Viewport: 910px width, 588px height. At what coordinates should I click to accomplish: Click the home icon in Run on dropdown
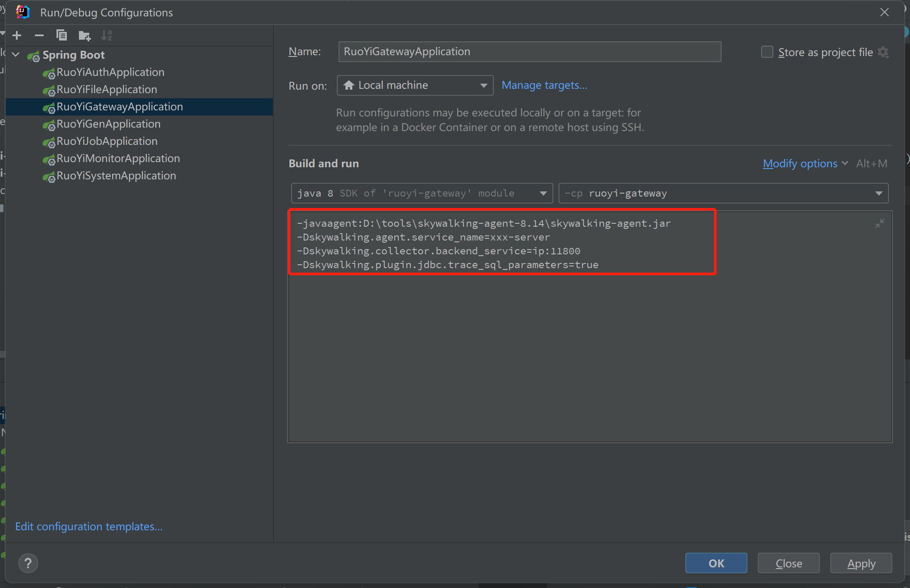coord(349,85)
